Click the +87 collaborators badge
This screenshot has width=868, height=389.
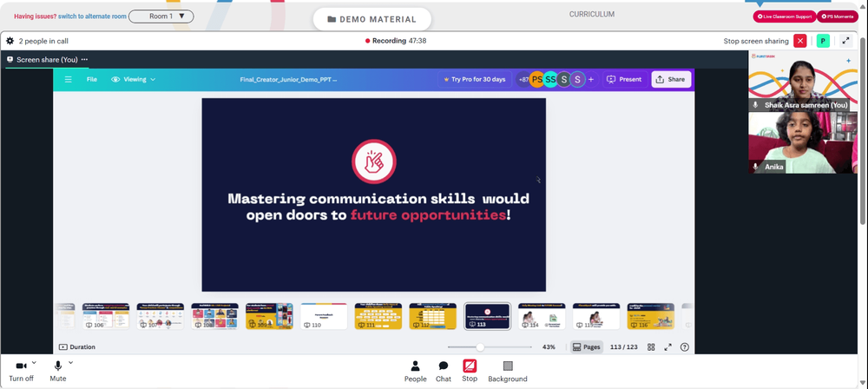[523, 79]
